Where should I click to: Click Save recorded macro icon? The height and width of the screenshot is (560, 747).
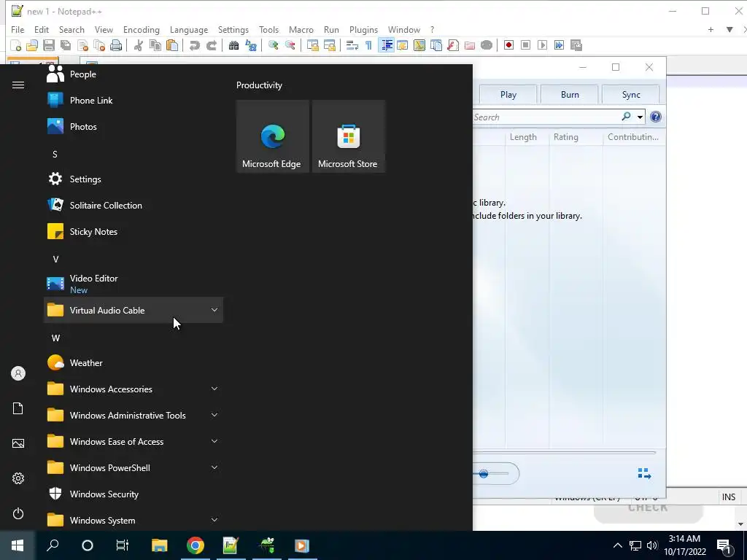[576, 45]
